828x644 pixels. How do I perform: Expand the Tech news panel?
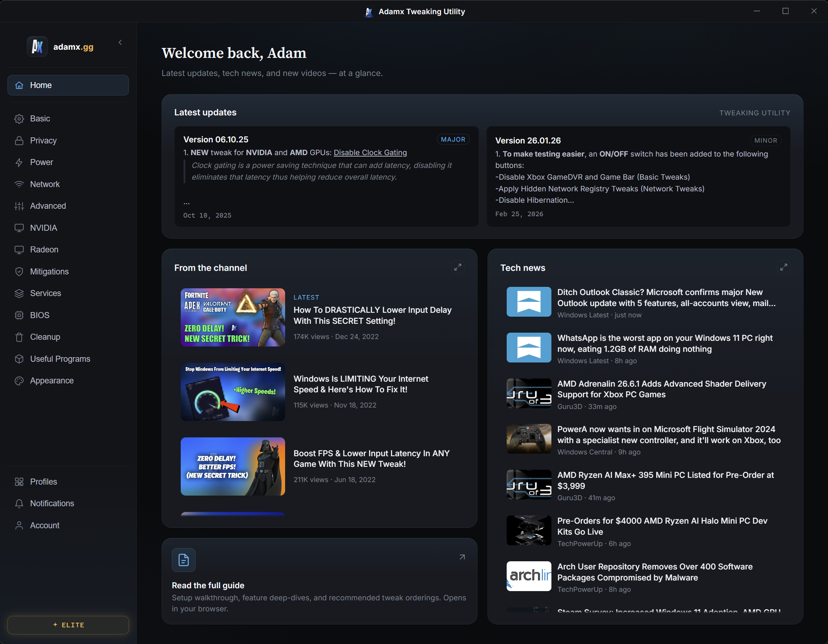tap(784, 267)
